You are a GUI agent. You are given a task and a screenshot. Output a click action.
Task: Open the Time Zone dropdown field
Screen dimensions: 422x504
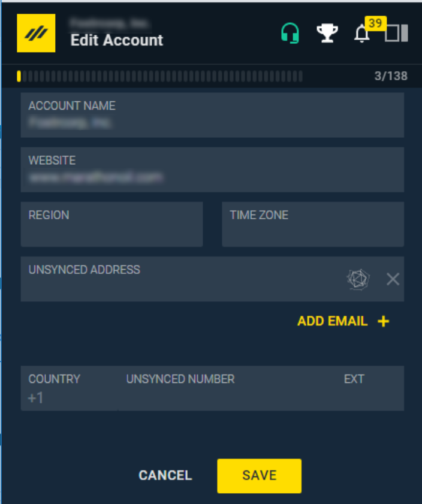(x=313, y=224)
